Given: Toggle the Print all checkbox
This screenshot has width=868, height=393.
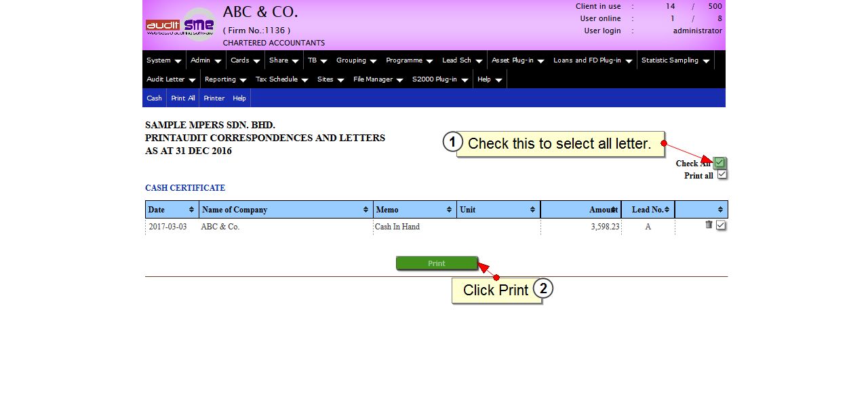Looking at the screenshot, I should click(722, 174).
